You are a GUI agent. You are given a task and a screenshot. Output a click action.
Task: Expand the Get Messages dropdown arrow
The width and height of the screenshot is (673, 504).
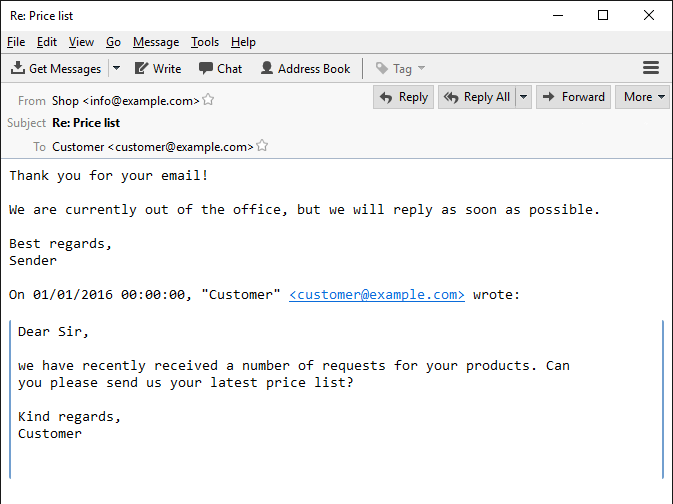116,68
